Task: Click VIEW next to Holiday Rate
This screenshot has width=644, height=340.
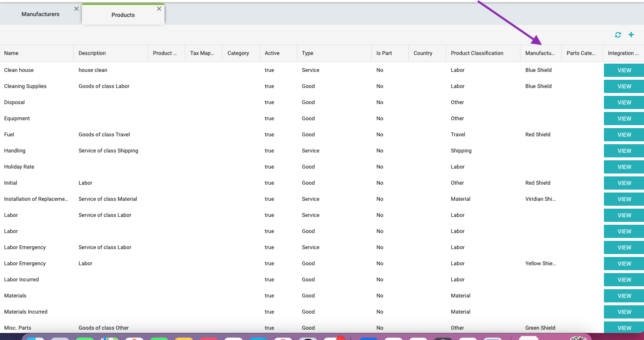Action: (624, 167)
